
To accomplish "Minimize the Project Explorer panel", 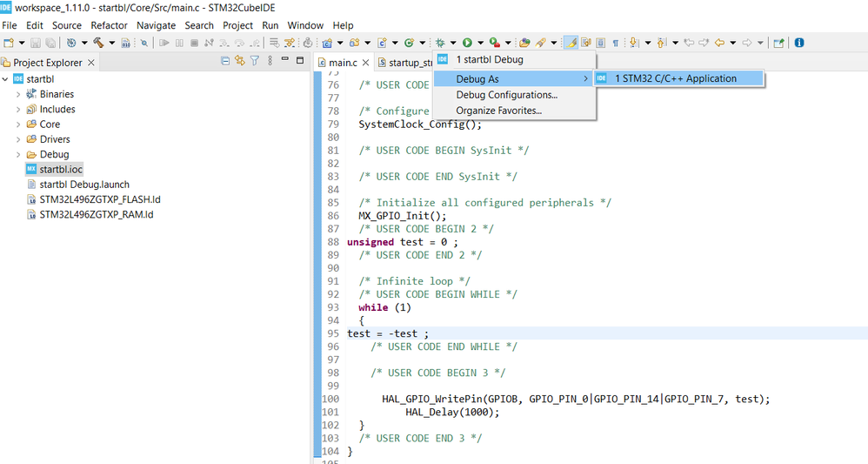I will [x=285, y=59].
